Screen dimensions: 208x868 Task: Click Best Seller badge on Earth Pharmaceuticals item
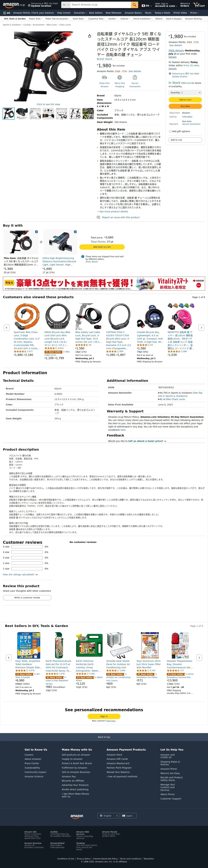point(55,677)
